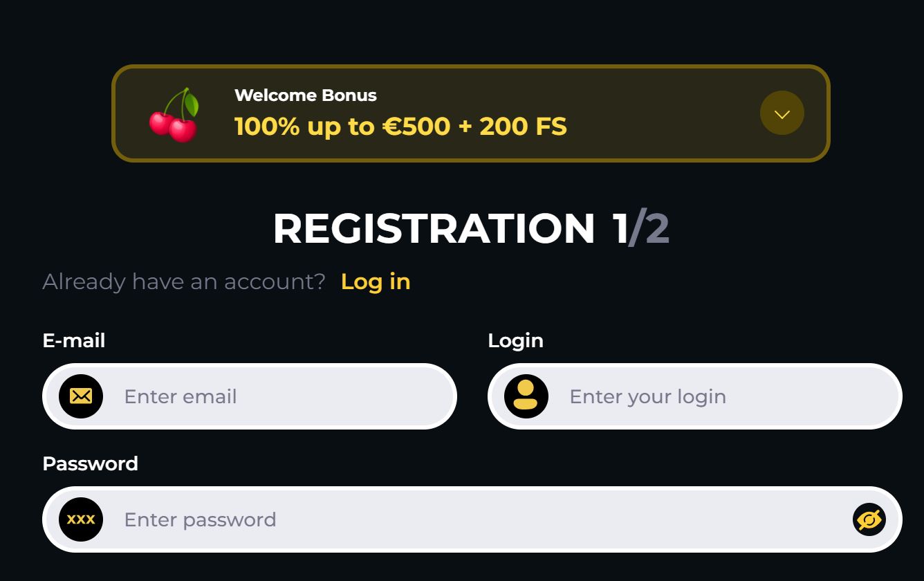
Task: Open the Log in link
Action: 376,282
